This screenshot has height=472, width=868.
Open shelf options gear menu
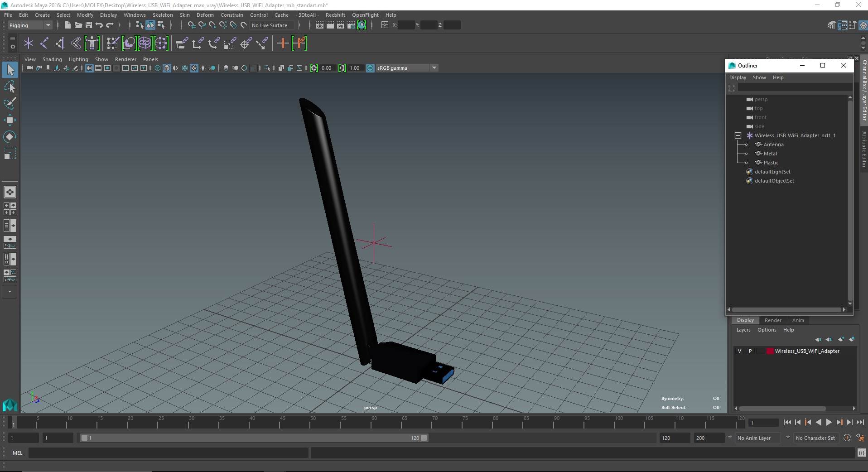tap(12, 47)
